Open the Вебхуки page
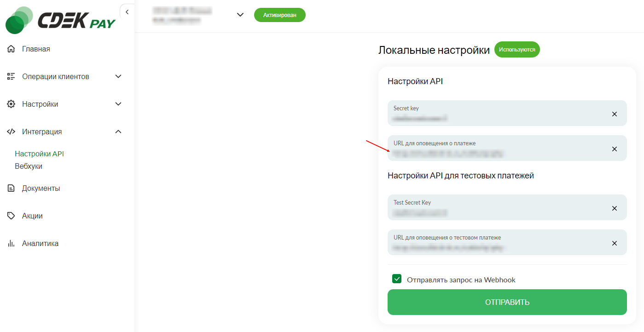The height and width of the screenshot is (332, 644). pyautogui.click(x=29, y=166)
